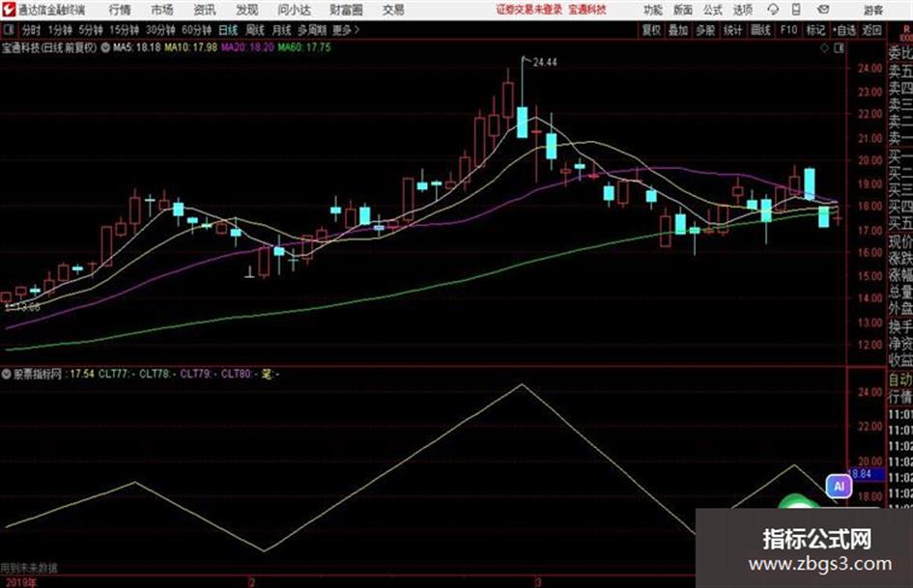This screenshot has width=913, height=588.
Task: Select the 日线 daily tab
Action: click(228, 30)
